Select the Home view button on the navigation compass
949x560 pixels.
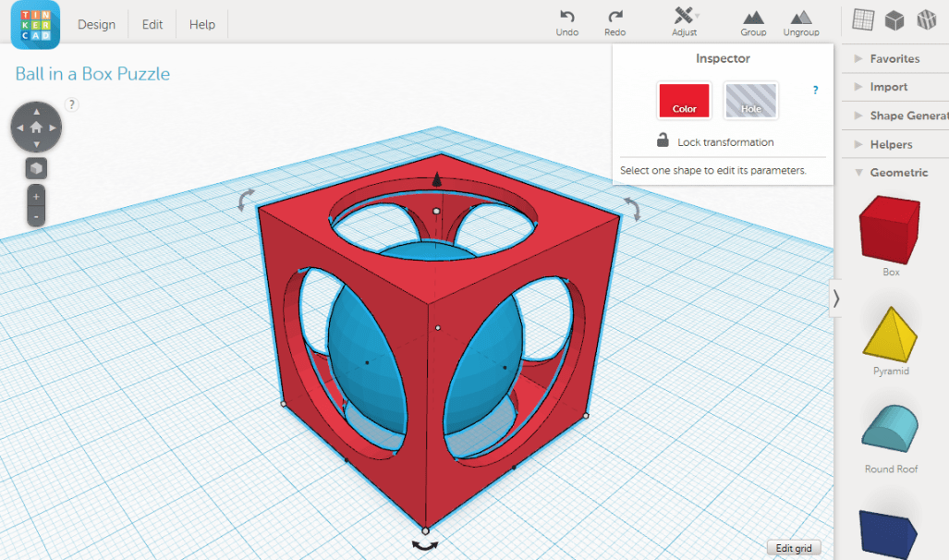35,128
